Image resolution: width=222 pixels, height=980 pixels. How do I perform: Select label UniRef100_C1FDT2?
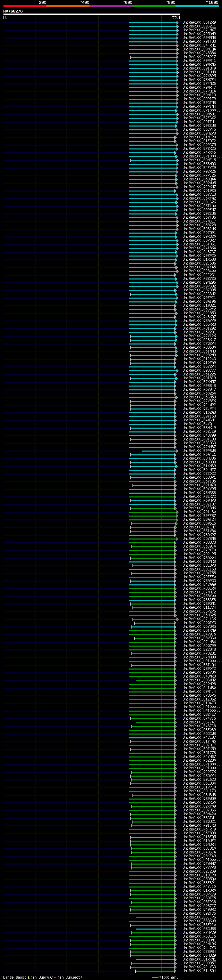pos(199,141)
